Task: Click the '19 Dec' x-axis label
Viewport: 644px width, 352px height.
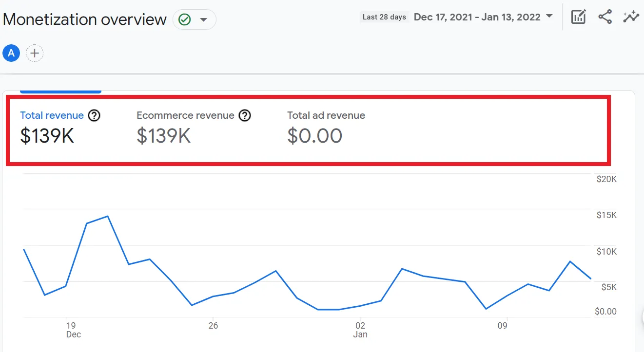Action: click(x=73, y=330)
